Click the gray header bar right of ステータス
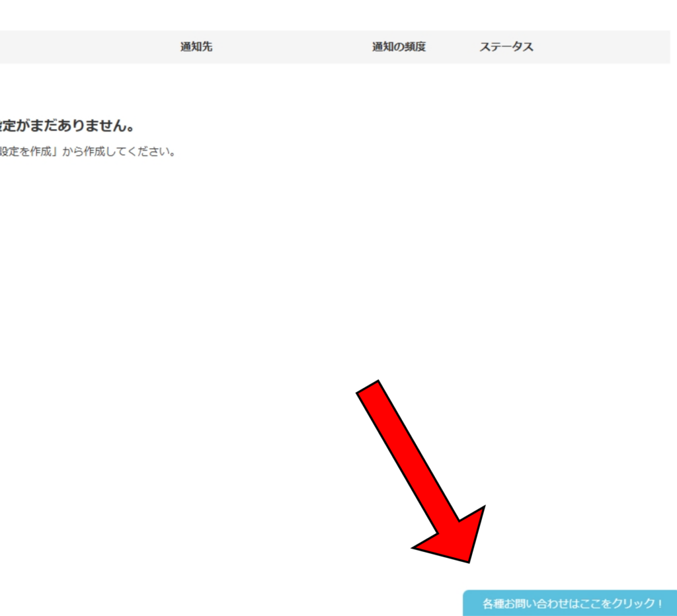677x616 pixels. pos(602,47)
